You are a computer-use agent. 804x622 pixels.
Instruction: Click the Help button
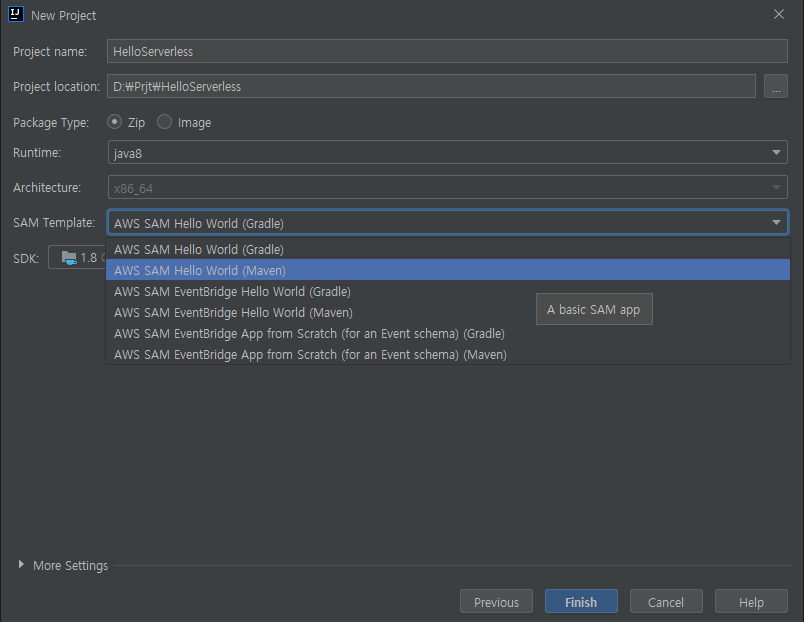(x=751, y=601)
